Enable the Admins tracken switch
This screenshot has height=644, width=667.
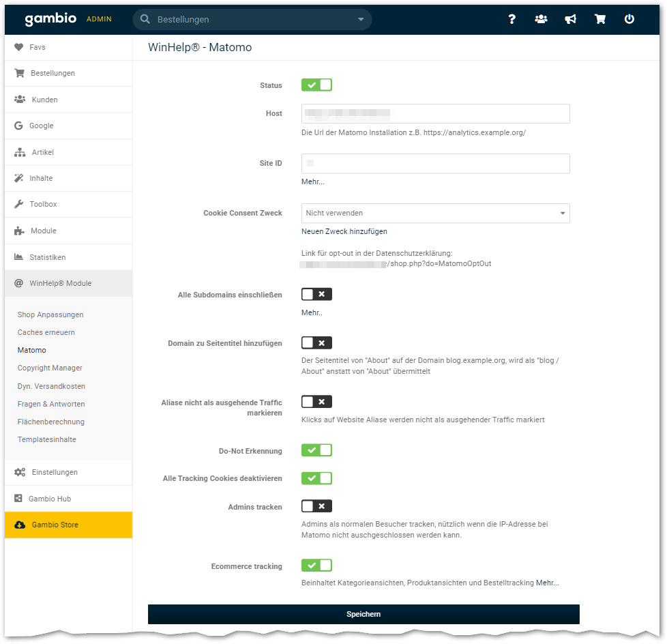click(x=316, y=506)
